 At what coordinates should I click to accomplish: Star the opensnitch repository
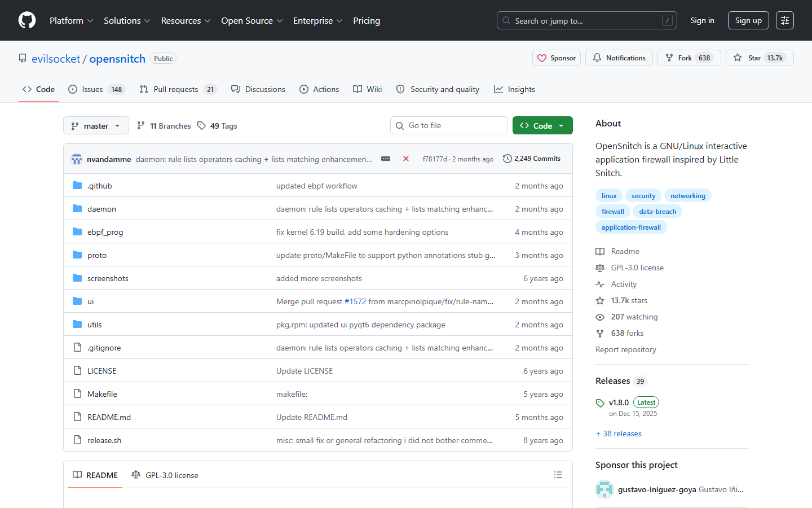[760, 58]
